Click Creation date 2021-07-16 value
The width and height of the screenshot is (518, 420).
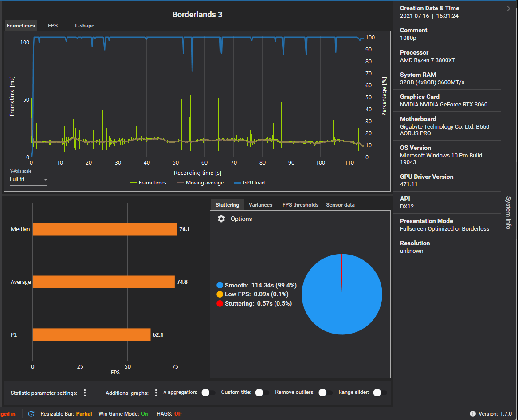click(x=429, y=16)
